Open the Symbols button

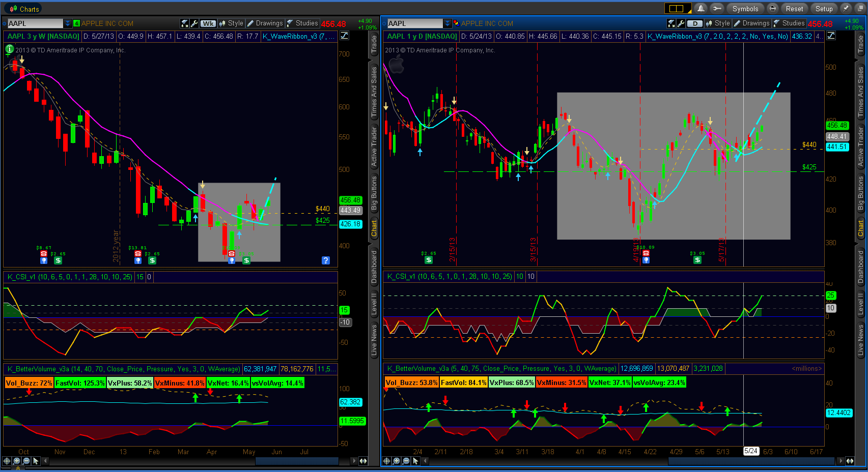click(x=745, y=9)
